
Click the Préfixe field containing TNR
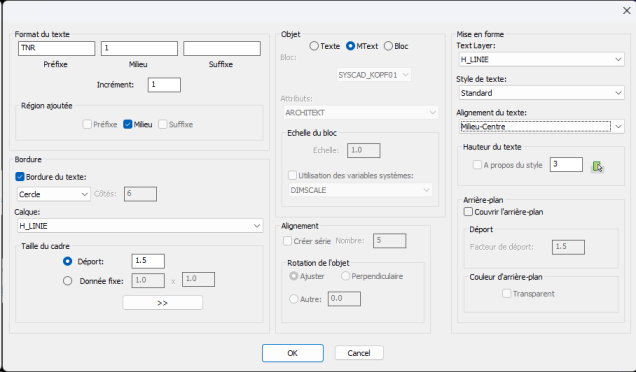pyautogui.click(x=56, y=48)
